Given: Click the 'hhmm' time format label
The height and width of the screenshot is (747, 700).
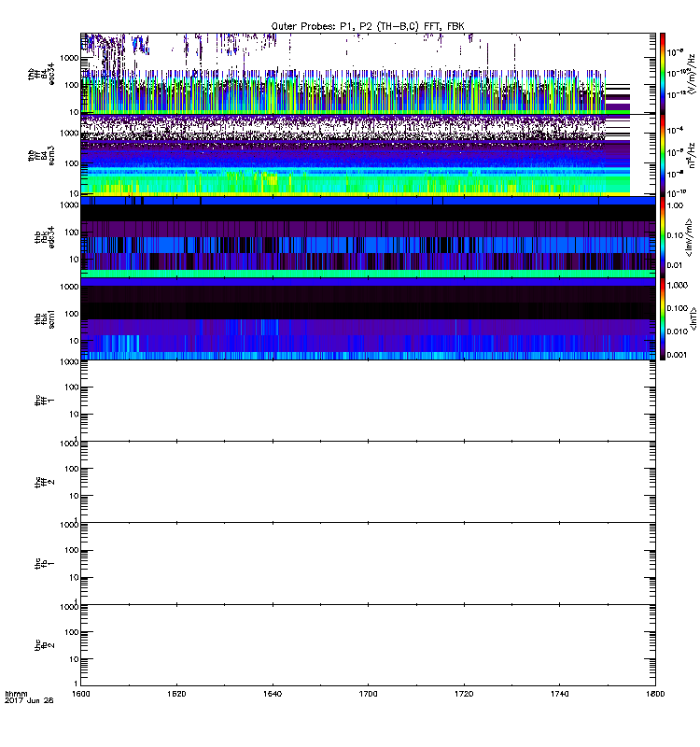Looking at the screenshot, I should click(16, 694).
